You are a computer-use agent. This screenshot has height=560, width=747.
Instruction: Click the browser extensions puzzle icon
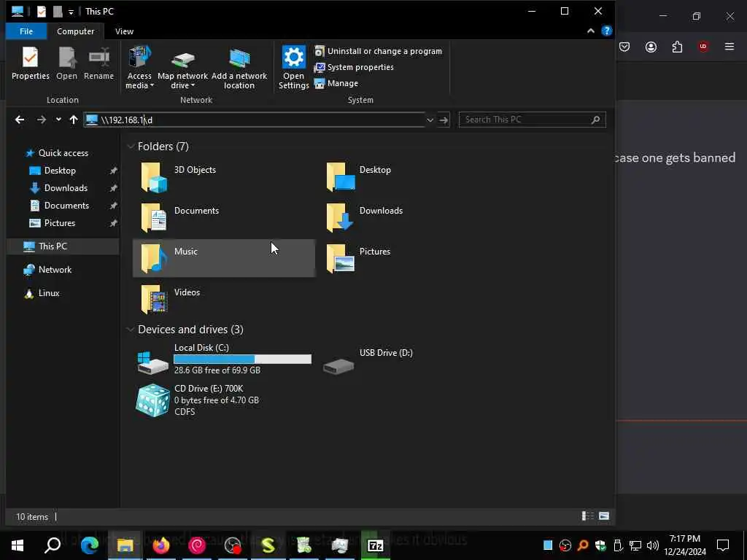(x=677, y=47)
